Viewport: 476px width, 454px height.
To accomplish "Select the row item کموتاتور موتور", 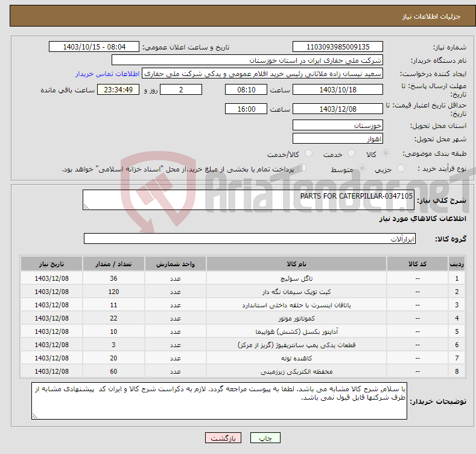I will point(296,319).
